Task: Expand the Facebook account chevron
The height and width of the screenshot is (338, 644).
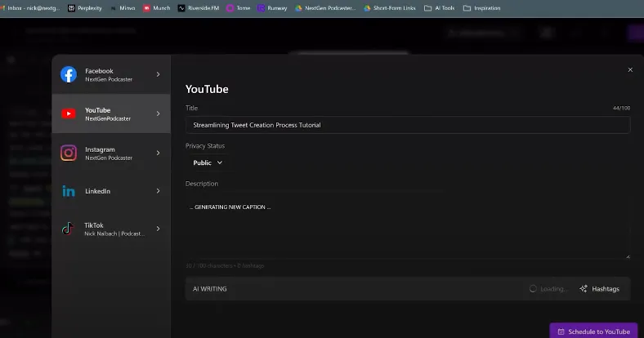Action: coord(159,74)
